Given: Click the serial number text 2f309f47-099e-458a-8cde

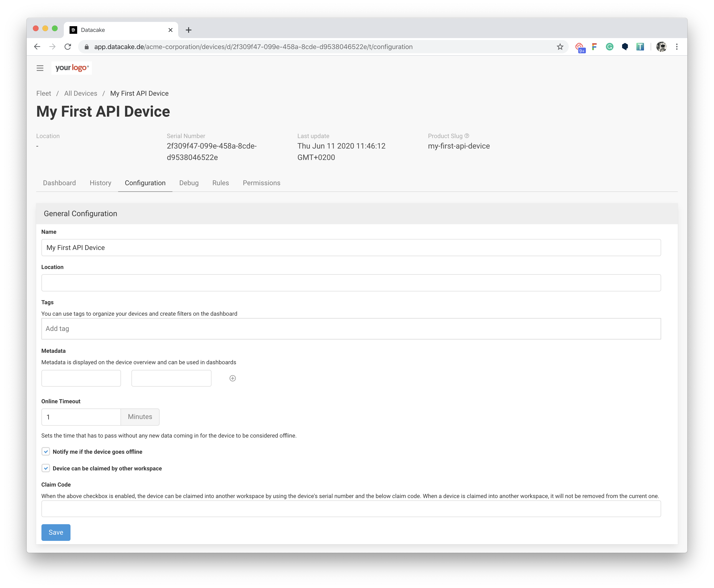Looking at the screenshot, I should point(211,146).
